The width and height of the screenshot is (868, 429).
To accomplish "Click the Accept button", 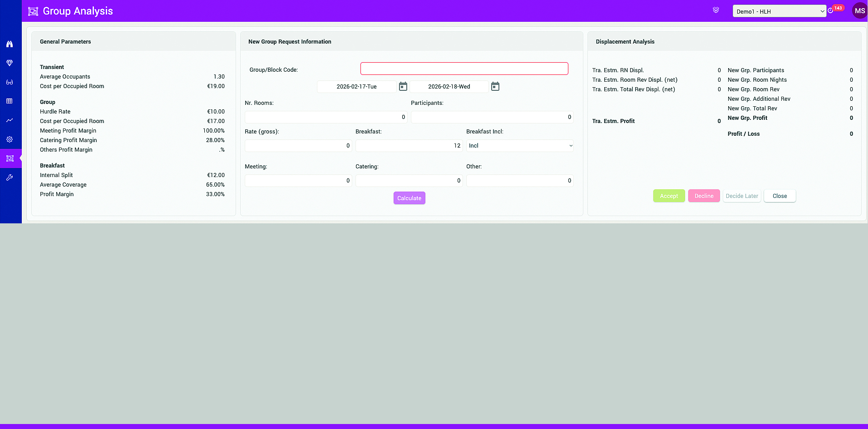I will 669,196.
